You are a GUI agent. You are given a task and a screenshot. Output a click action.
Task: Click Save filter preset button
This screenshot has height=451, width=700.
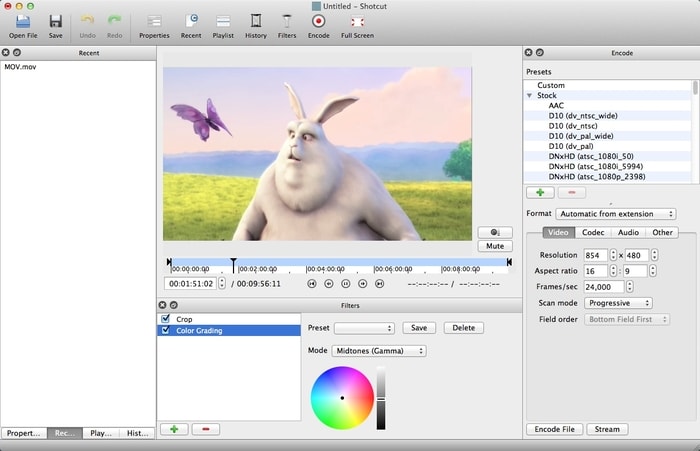419,328
